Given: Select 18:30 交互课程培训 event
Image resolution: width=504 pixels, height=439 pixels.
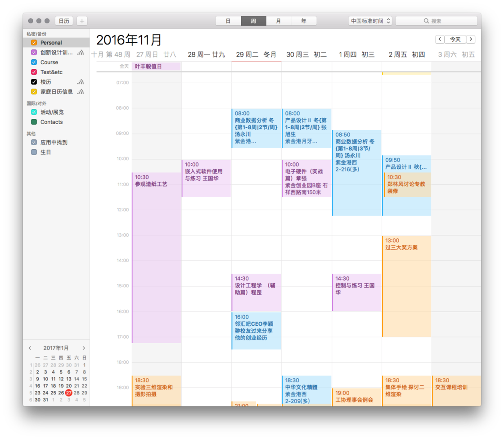Looking at the screenshot, I should pyautogui.click(x=456, y=391).
